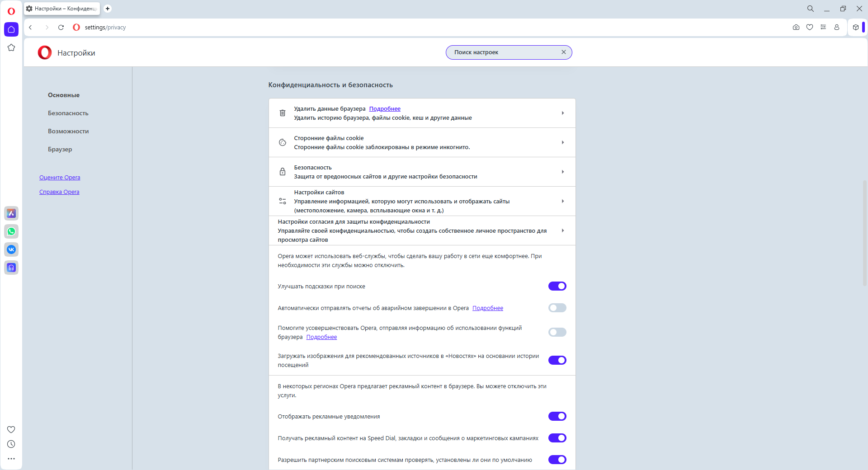This screenshot has width=868, height=470.
Task: Open VK messenger in the sidebar
Action: coord(11,249)
